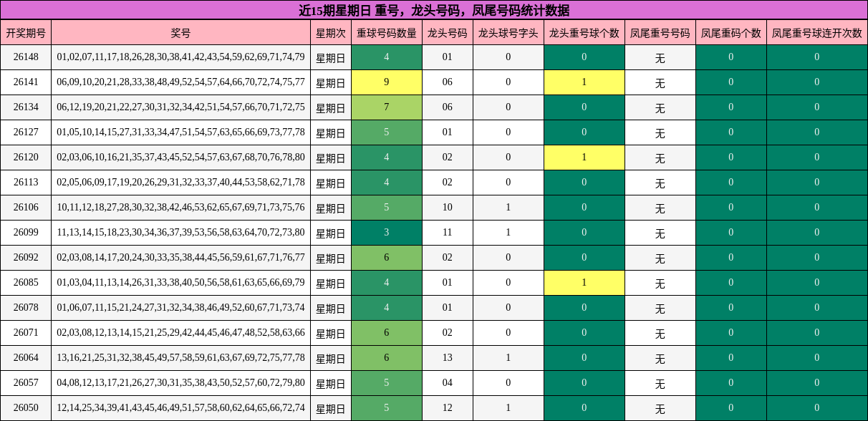Click repeat count 6 in row 26071

[387, 333]
